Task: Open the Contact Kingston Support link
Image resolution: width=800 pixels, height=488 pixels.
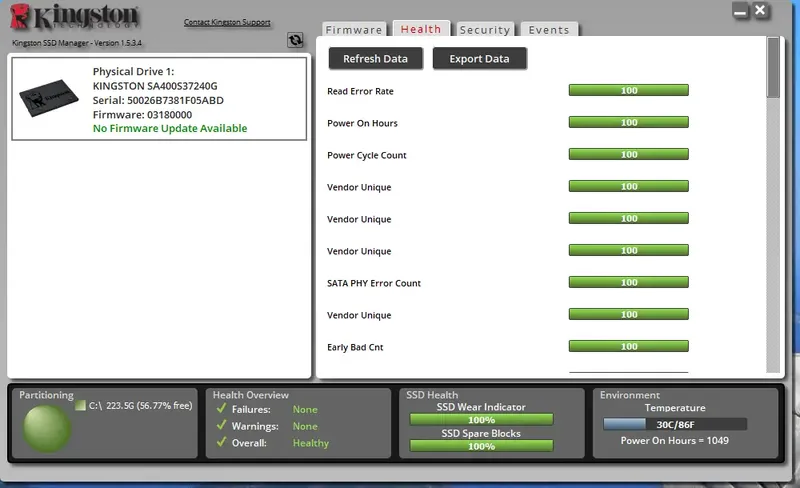Action: click(x=227, y=22)
